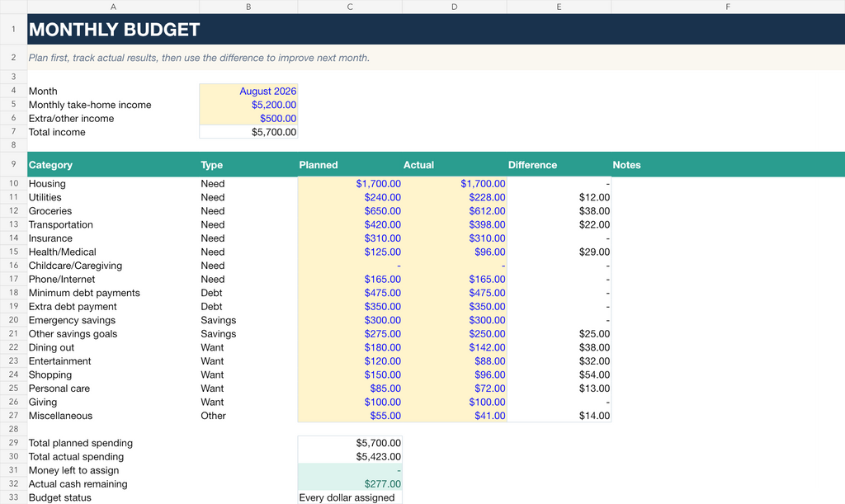Select Groceries actual $612.00 cell

pyautogui.click(x=455, y=211)
